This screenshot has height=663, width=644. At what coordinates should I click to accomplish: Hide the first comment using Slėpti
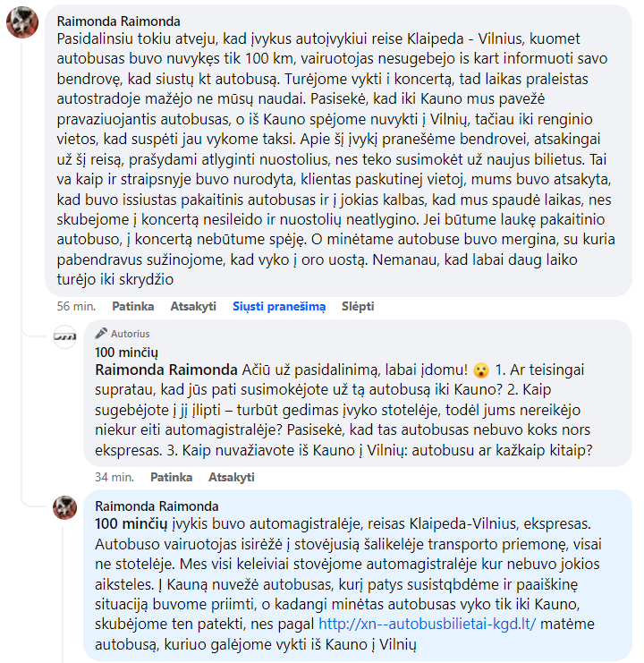click(x=358, y=306)
